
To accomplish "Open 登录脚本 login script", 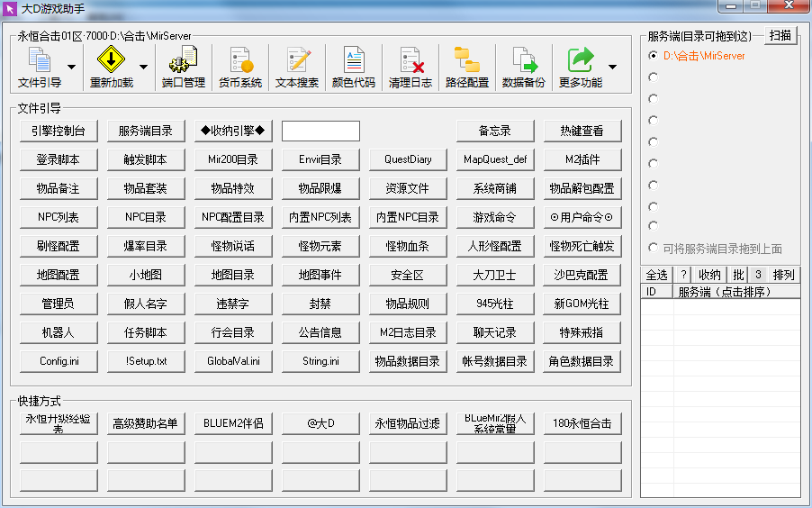I will pos(59,159).
